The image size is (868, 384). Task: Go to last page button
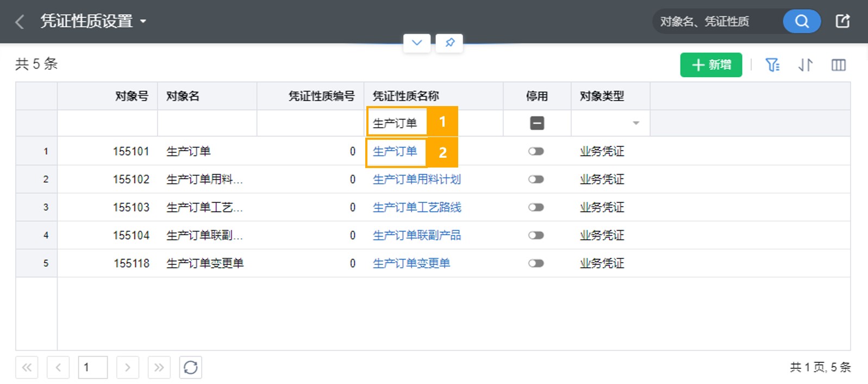159,368
